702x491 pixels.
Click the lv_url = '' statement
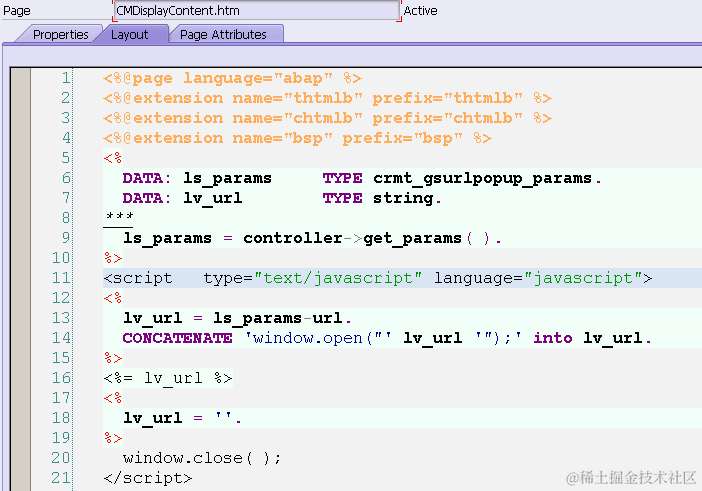click(x=182, y=418)
